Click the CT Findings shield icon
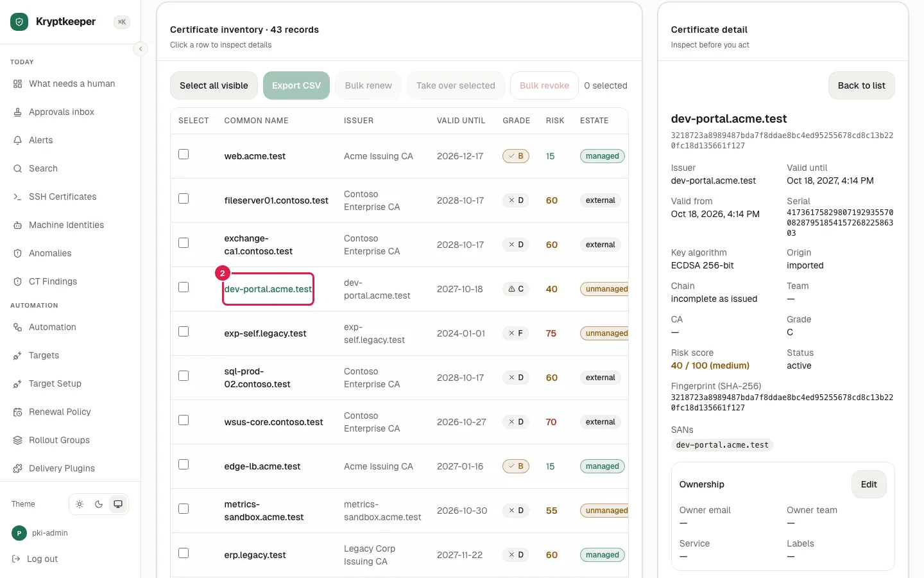This screenshot has height=578, width=924. tap(17, 281)
